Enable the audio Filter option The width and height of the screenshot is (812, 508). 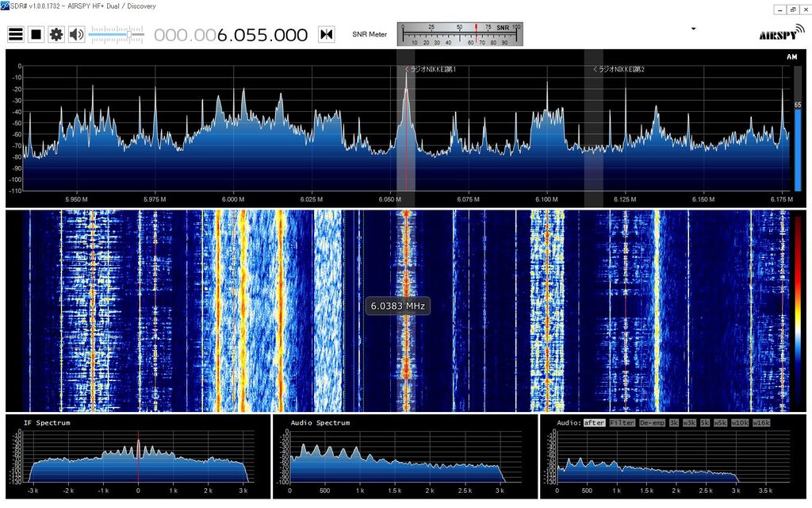pyautogui.click(x=621, y=423)
